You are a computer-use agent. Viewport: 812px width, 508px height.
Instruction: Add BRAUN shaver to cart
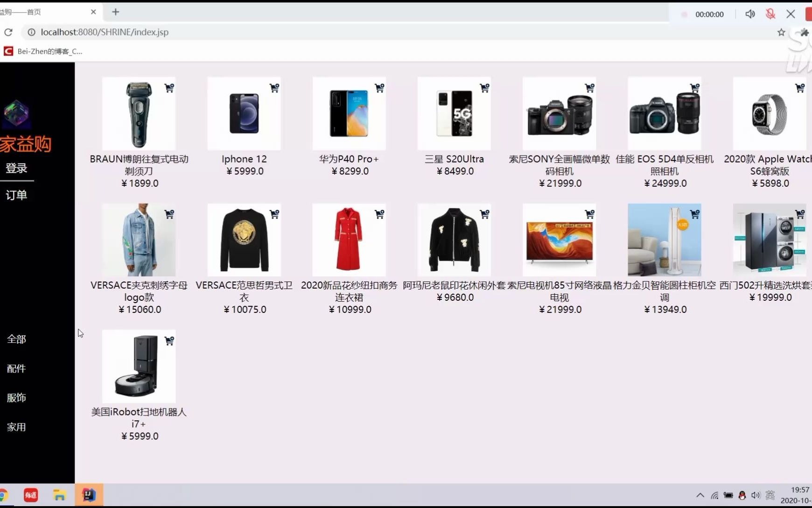pyautogui.click(x=169, y=88)
